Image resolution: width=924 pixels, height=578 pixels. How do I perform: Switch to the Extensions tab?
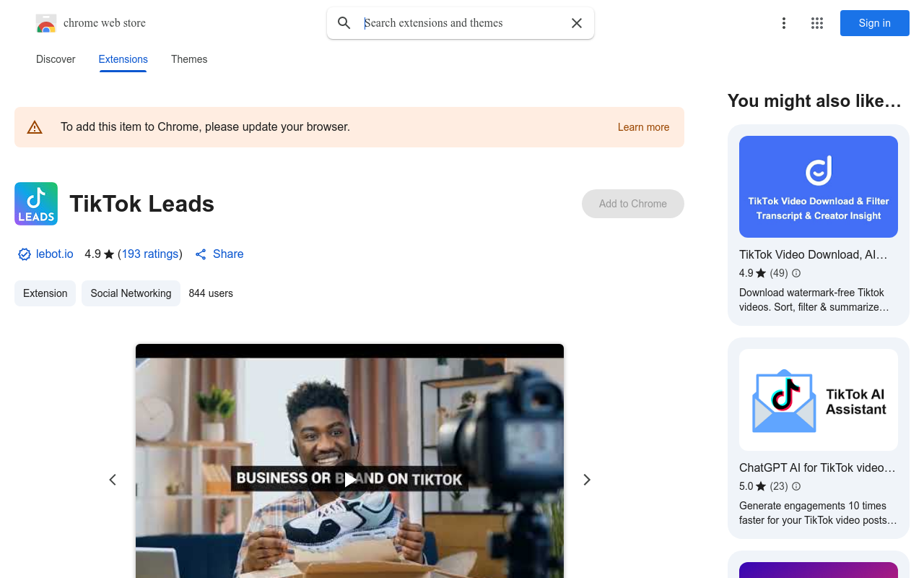tap(123, 59)
